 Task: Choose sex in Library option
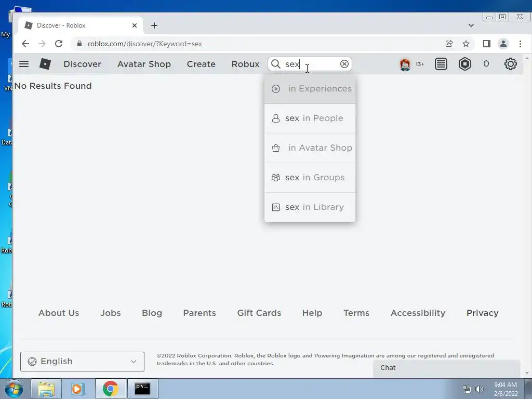[x=310, y=207]
